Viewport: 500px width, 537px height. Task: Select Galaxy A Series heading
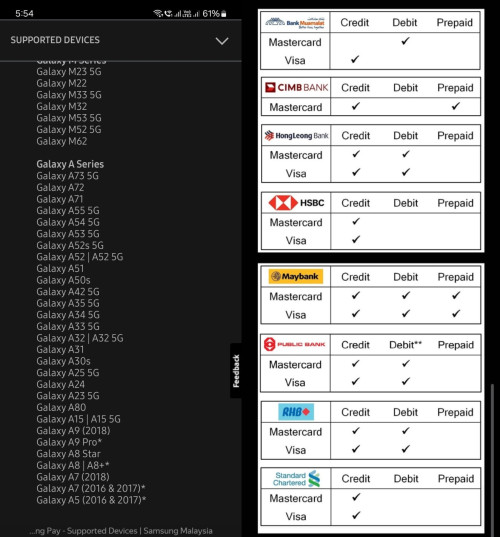(x=70, y=164)
